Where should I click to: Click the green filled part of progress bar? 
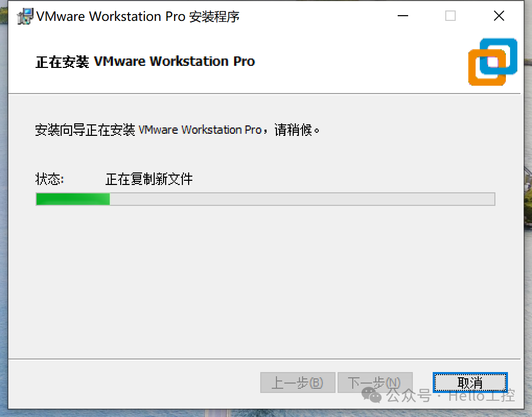tap(73, 199)
